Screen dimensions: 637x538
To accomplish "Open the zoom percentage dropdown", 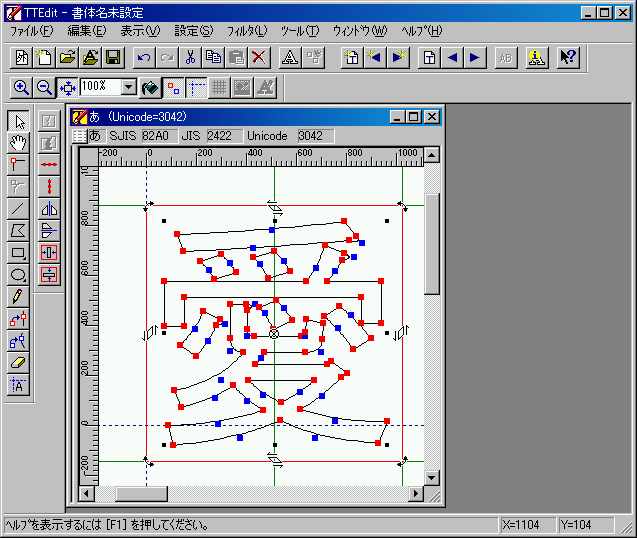I will coord(129,87).
